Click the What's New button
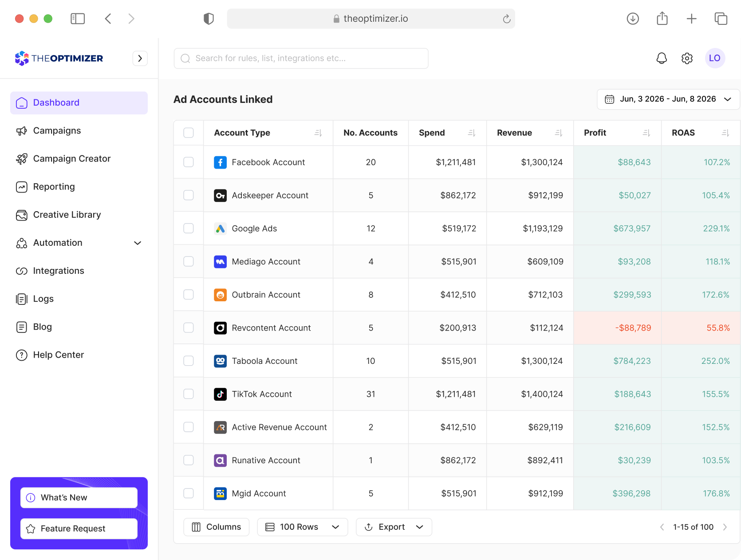Screen dimensions: 741x560 click(79, 498)
